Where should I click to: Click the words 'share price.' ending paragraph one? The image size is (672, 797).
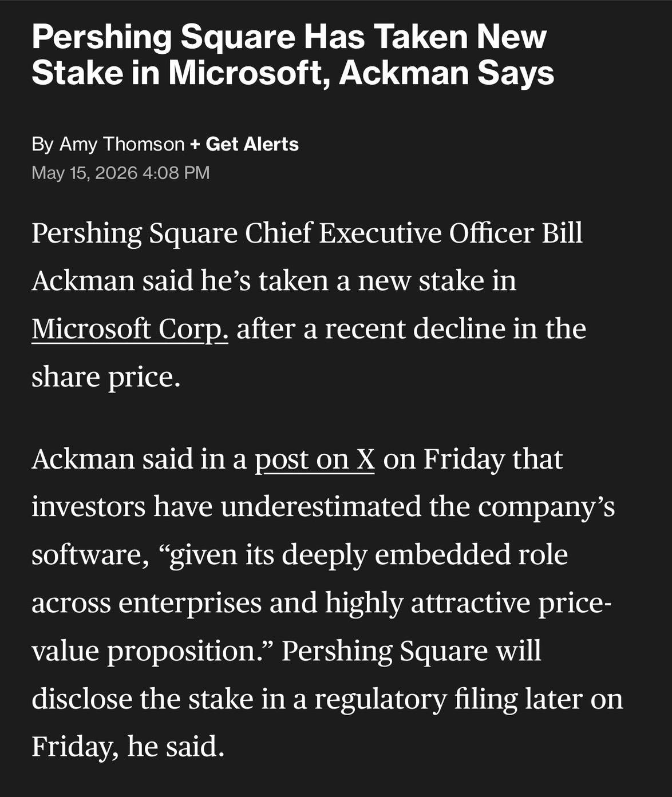(106, 378)
